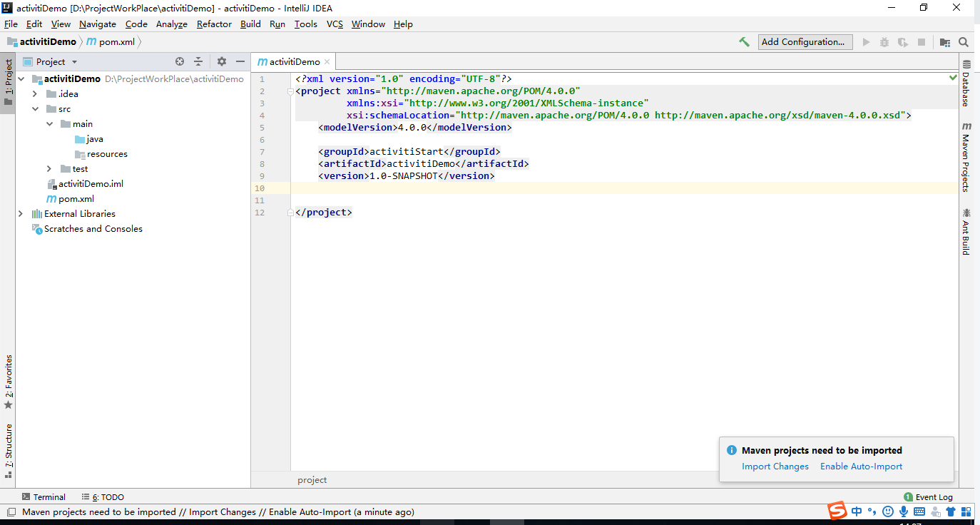Open the Navigate menu
Viewport: 980px width, 525px height.
98,24
